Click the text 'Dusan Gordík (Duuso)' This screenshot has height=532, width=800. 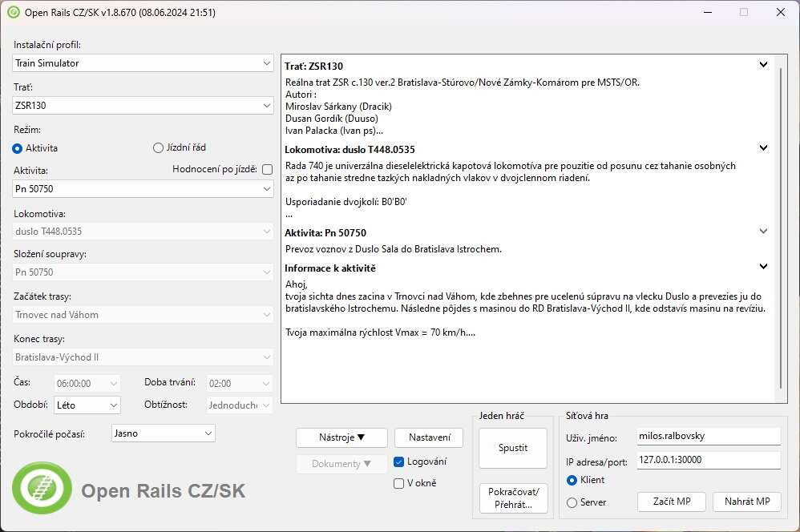point(332,119)
